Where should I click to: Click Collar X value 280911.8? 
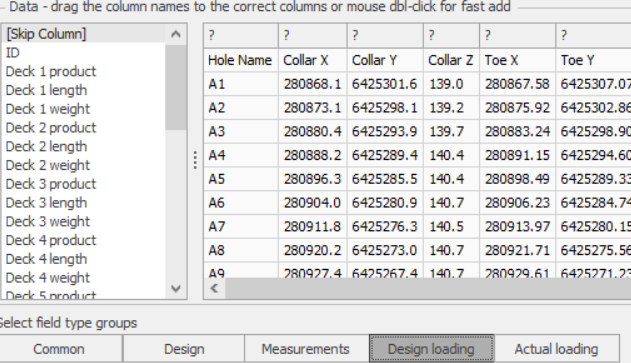tap(313, 226)
